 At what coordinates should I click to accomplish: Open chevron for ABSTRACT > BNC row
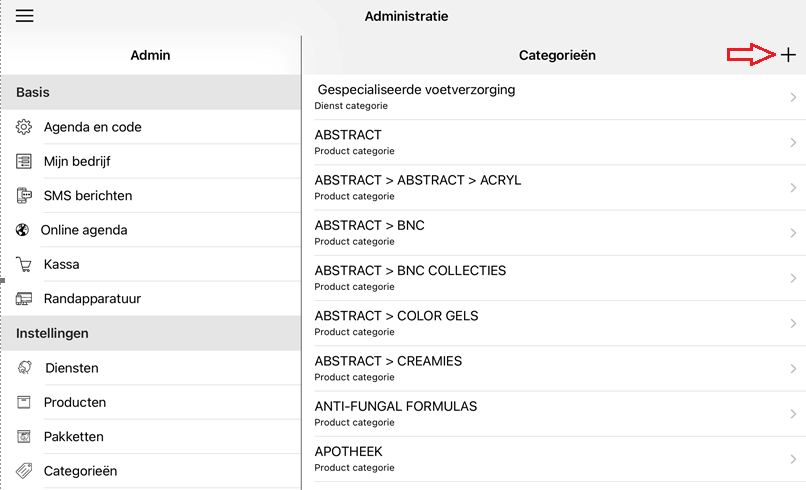(x=793, y=233)
